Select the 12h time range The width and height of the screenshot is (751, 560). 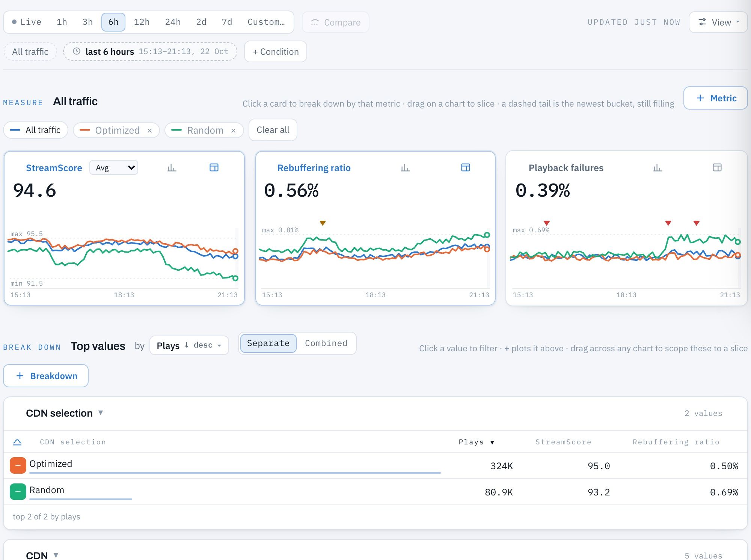point(142,22)
